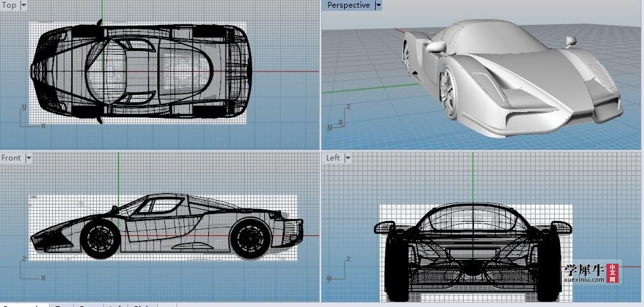Pick the car rear wireframe in Left view
This screenshot has width=644, height=307.
coord(473,252)
